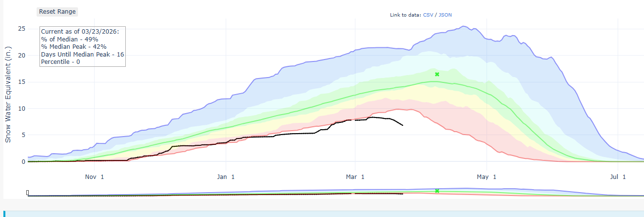Click the Jan 1 x-axis label
Image resolution: width=644 pixels, height=217 pixels.
pyautogui.click(x=227, y=177)
